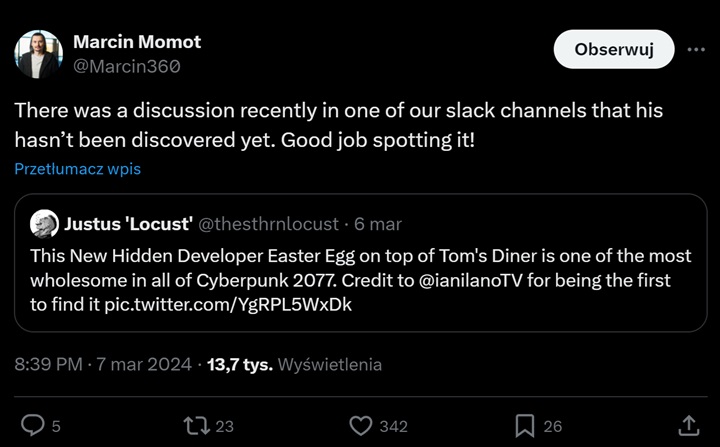Image resolution: width=720 pixels, height=447 pixels.
Task: Click Justus 'Locust' small avatar
Action: pos(43,223)
